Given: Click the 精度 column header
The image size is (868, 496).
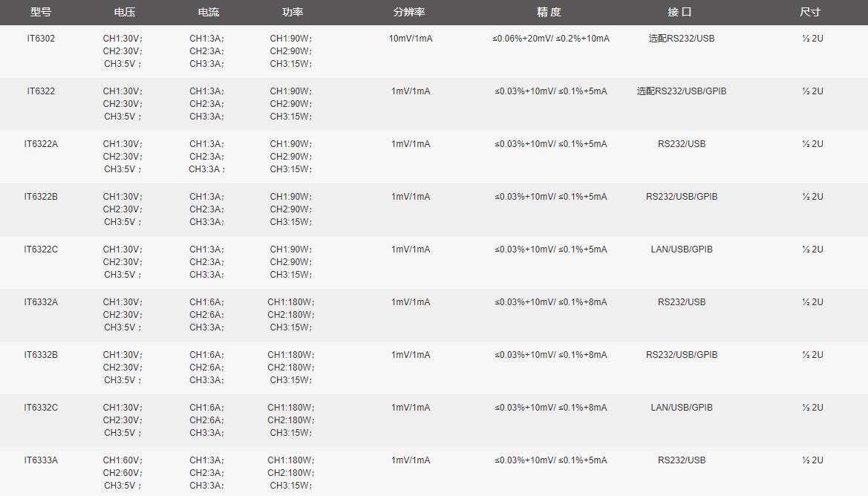Looking at the screenshot, I should 549,13.
